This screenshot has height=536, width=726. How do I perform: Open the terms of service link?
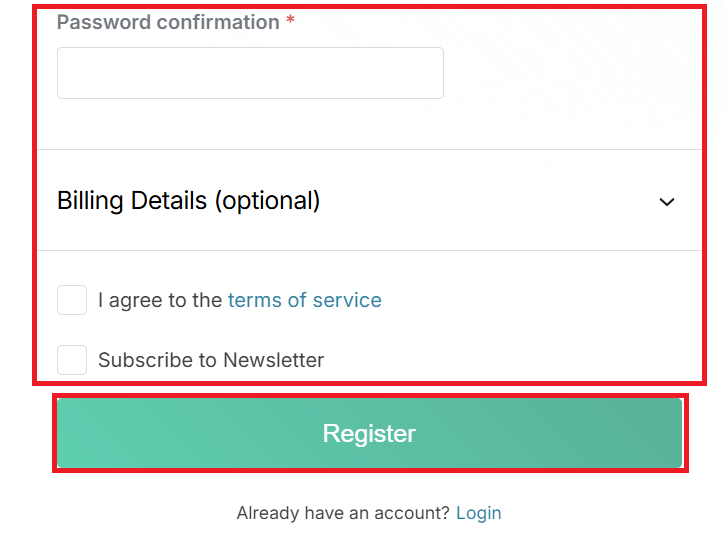[x=304, y=300]
